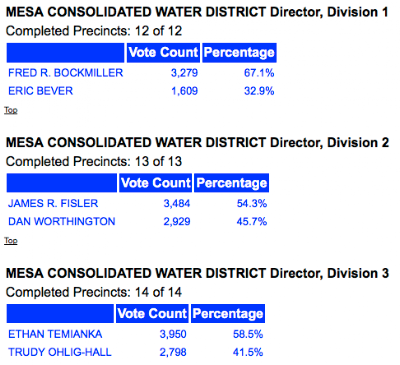Click Fisler's 54.3% percentage value
The image size is (400, 365).
(252, 203)
